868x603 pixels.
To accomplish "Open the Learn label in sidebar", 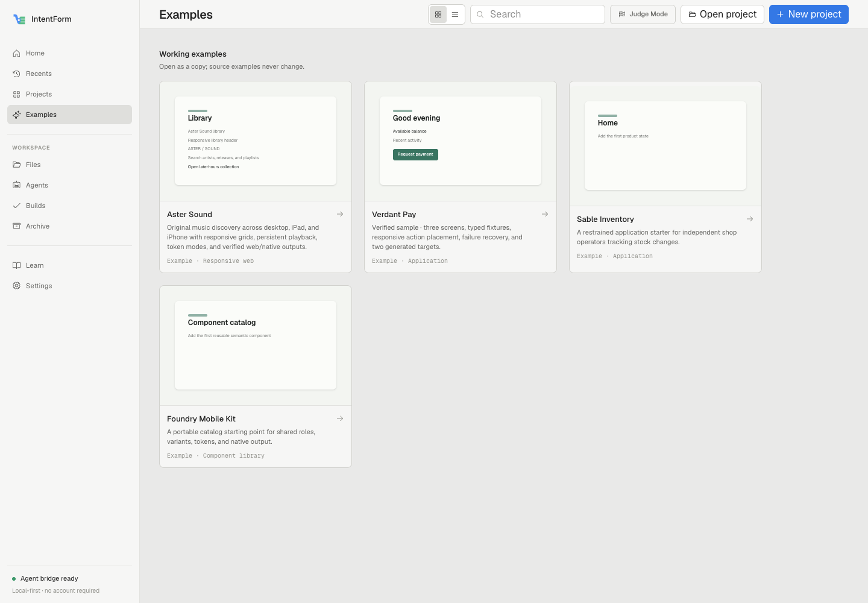I will (x=34, y=265).
